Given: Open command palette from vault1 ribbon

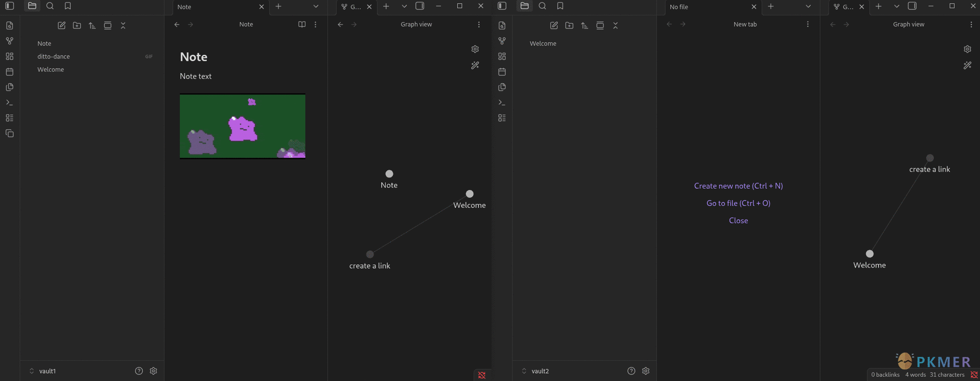Looking at the screenshot, I should point(10,102).
